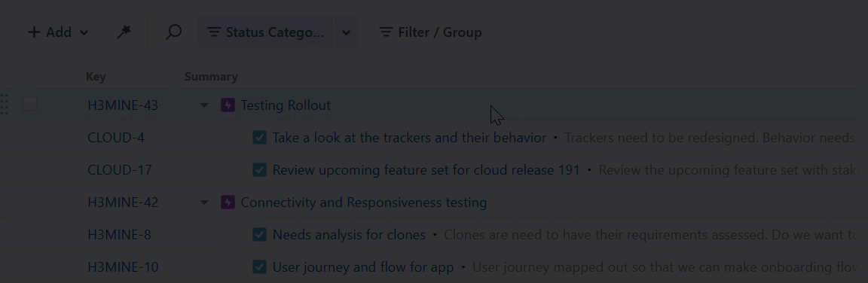Click the epic icon beside Connectivity and Responsiveness testing

(x=228, y=202)
